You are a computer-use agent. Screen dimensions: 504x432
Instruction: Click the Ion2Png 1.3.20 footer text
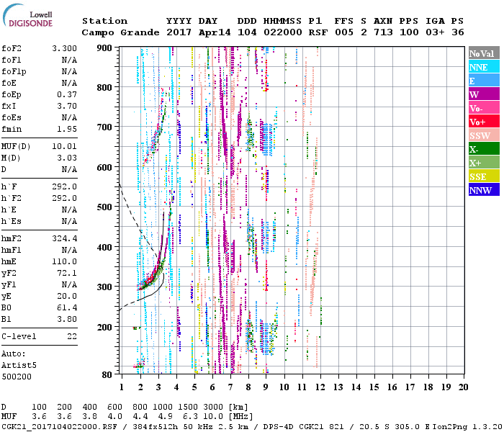point(467,426)
